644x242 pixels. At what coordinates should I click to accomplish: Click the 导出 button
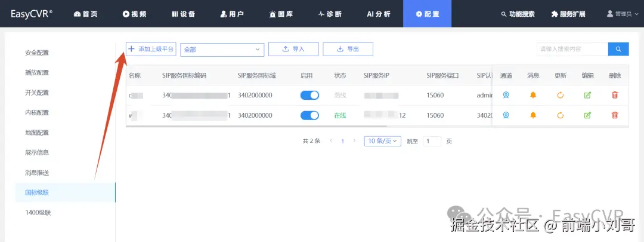coord(348,49)
